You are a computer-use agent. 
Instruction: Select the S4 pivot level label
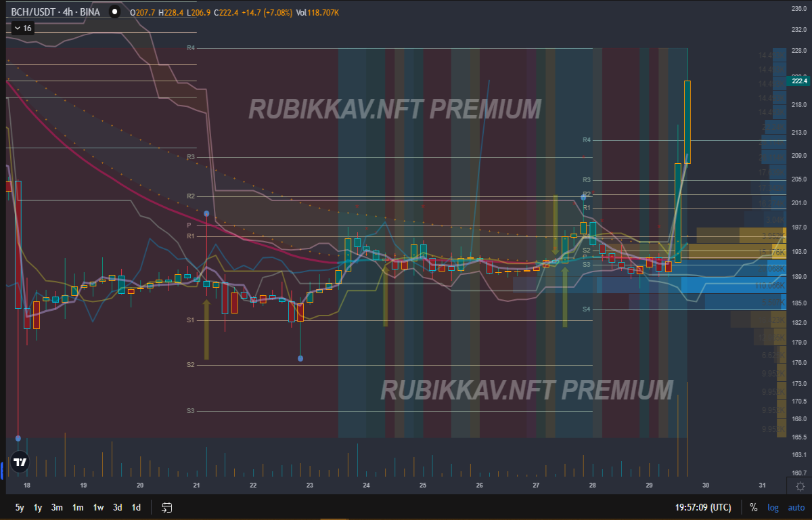point(587,309)
